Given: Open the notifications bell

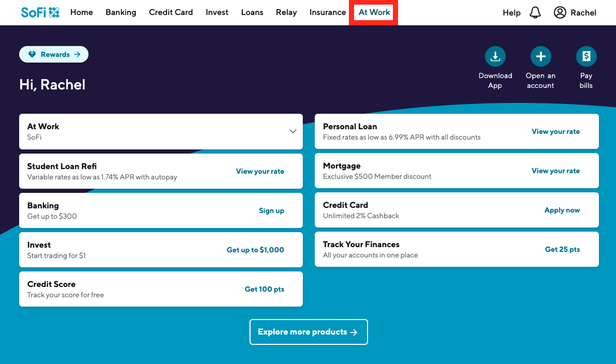Looking at the screenshot, I should tap(535, 12).
